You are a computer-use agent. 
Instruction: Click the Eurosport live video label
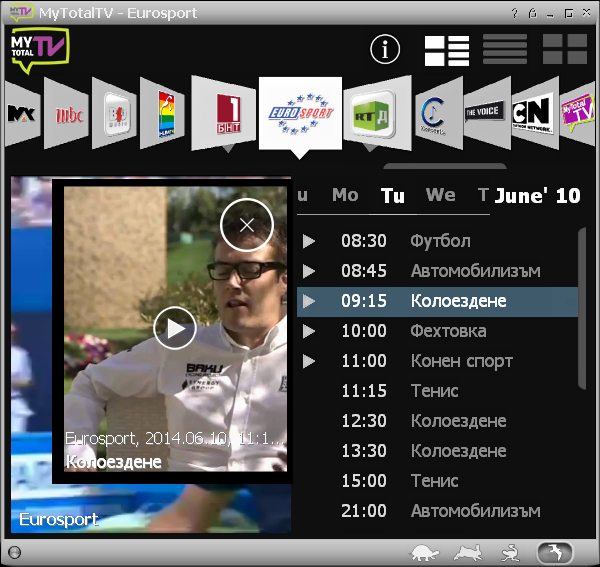(59, 520)
